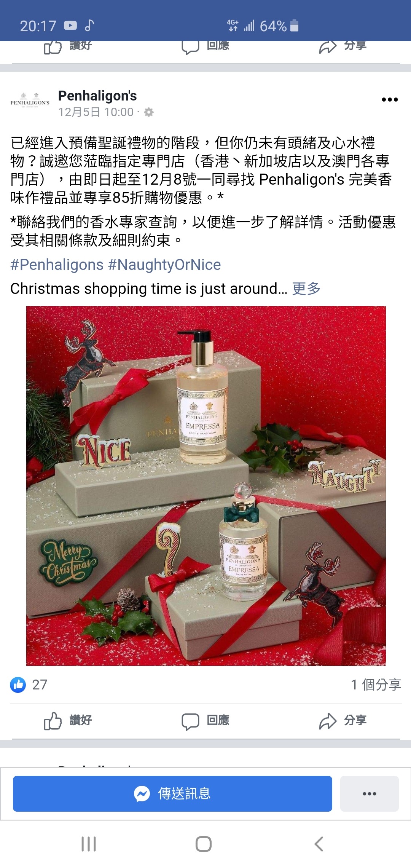View reactions via the blue like badge

(18, 685)
